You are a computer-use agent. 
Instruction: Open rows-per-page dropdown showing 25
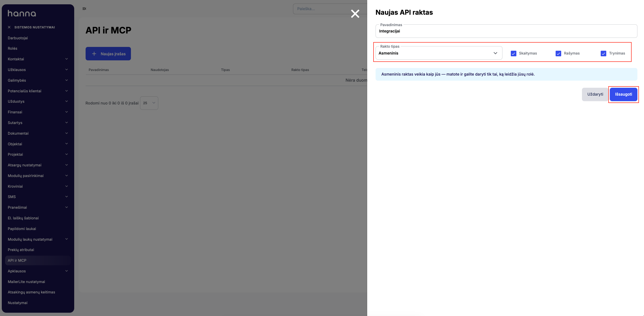149,103
